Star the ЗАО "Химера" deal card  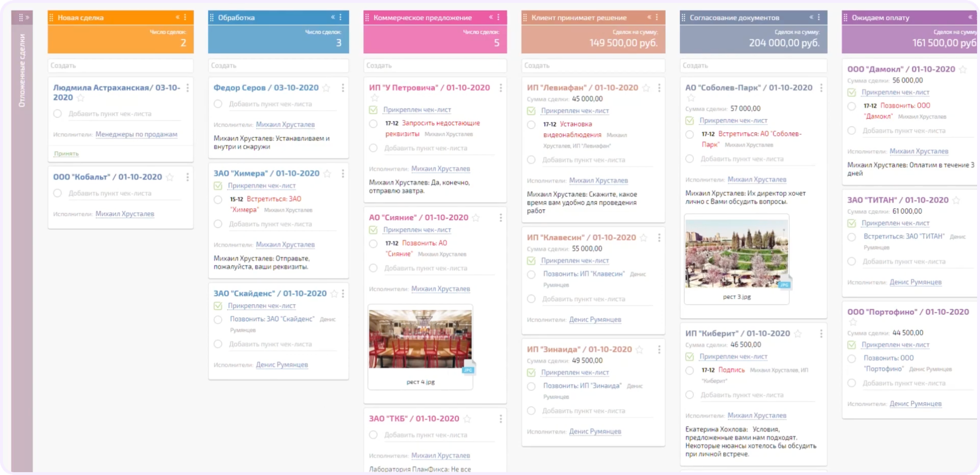pyautogui.click(x=327, y=174)
